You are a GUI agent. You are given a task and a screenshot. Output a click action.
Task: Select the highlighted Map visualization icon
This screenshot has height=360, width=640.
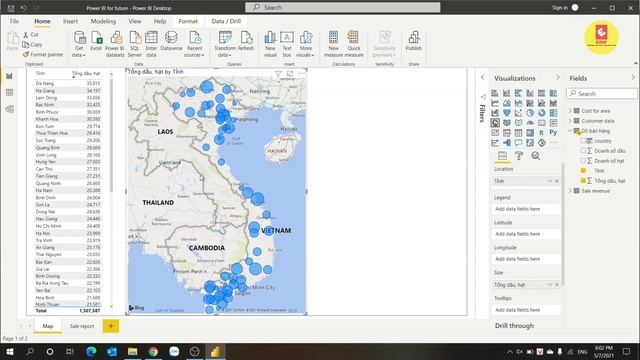coord(495,122)
